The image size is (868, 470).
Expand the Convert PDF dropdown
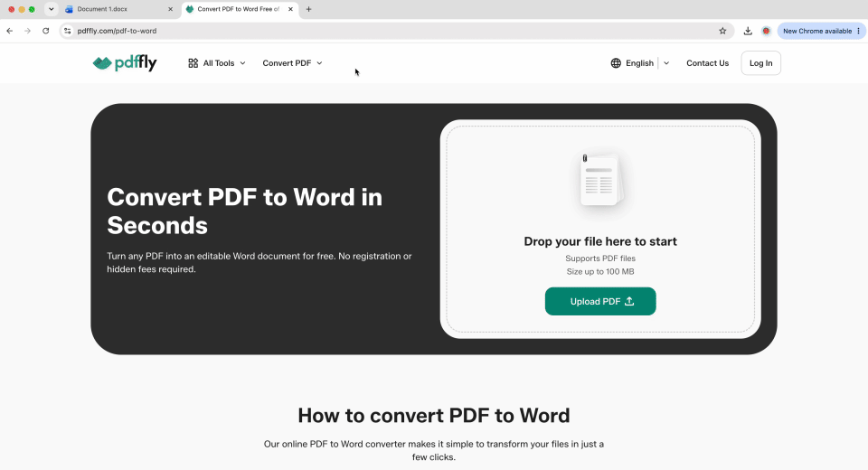(292, 63)
